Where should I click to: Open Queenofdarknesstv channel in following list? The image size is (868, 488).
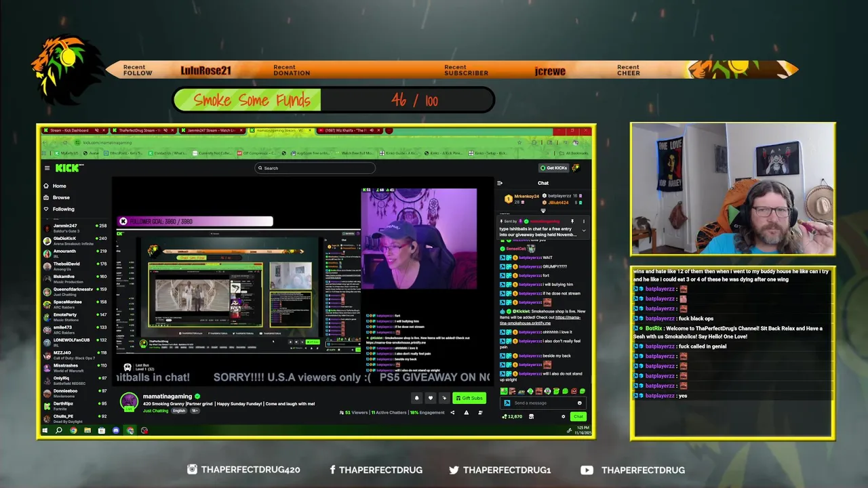point(75,291)
